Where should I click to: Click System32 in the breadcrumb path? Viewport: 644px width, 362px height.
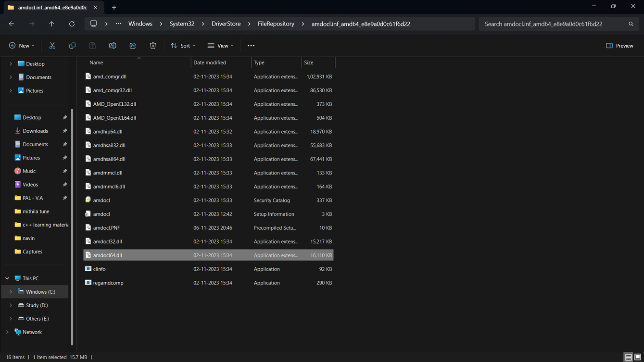pos(182,24)
